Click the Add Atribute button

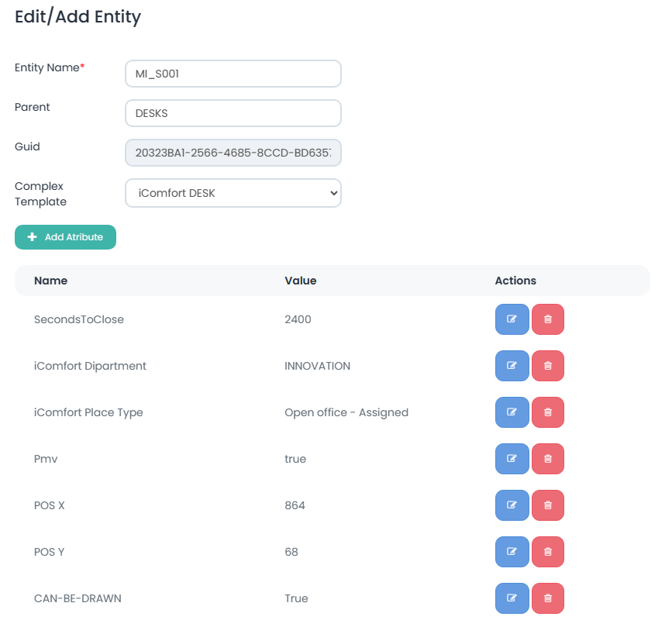[x=65, y=237]
